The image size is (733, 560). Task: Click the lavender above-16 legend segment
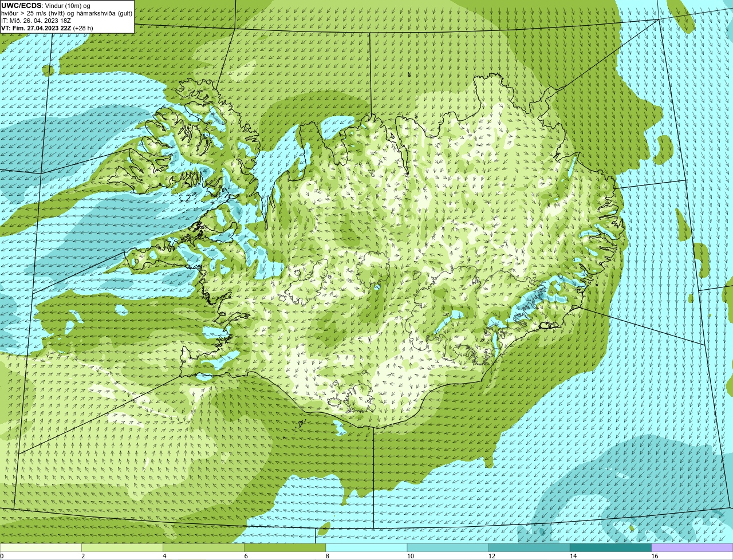(692, 548)
